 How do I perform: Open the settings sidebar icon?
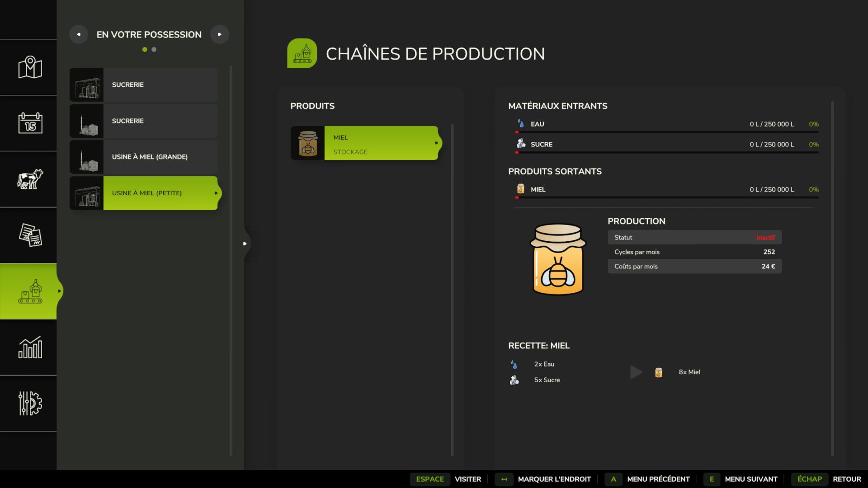click(28, 404)
